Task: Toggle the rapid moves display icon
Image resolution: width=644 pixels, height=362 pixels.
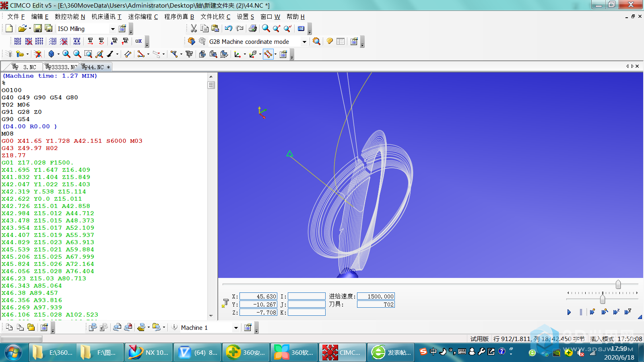Action: (x=156, y=54)
